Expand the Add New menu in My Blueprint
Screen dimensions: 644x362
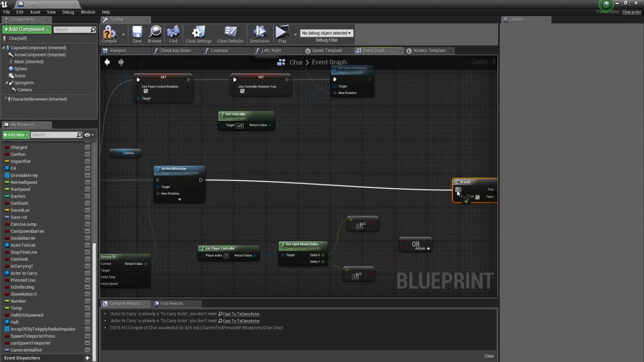[16, 134]
